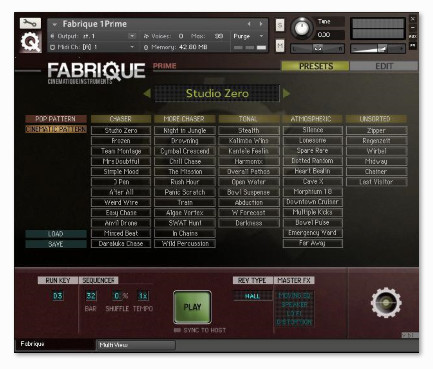
Task: Enable the Sync to Host checkbox
Action: 177,330
